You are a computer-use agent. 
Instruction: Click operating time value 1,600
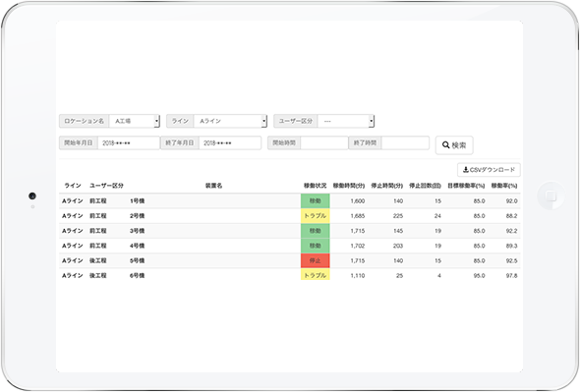tap(358, 201)
